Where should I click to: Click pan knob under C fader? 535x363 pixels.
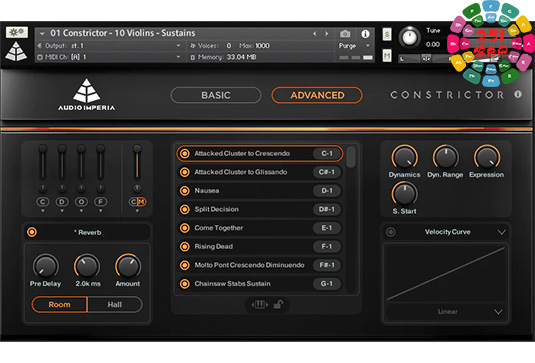click(43, 188)
